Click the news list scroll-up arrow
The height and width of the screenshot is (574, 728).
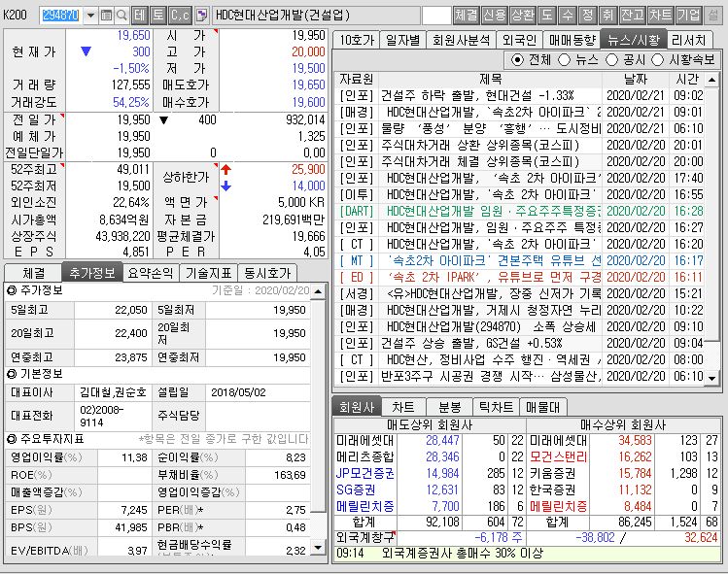(x=711, y=80)
